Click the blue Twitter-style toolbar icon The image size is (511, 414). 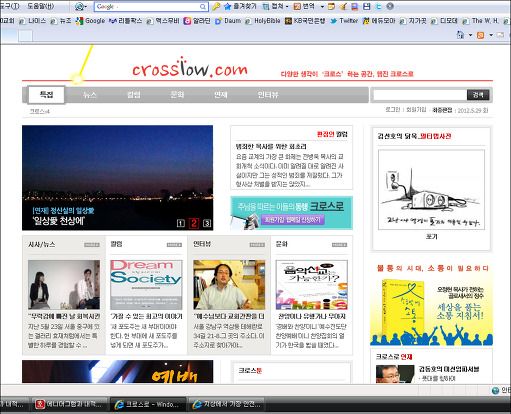click(x=378, y=6)
